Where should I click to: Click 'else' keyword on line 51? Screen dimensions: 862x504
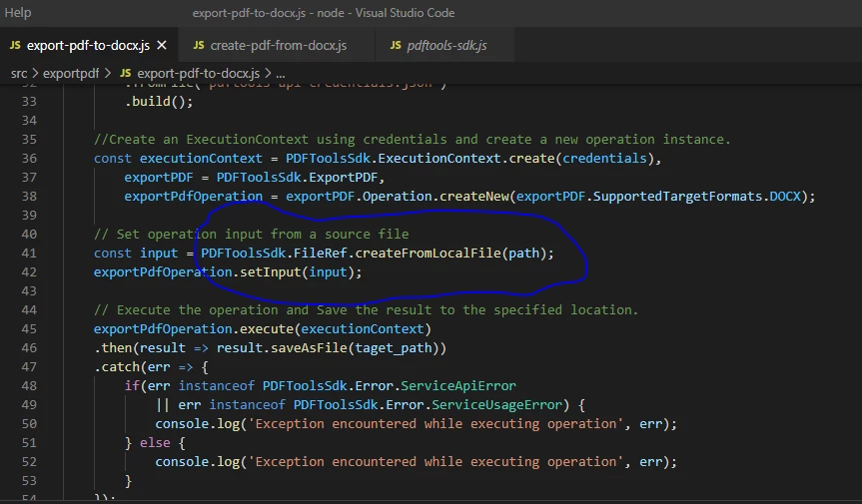(x=155, y=443)
